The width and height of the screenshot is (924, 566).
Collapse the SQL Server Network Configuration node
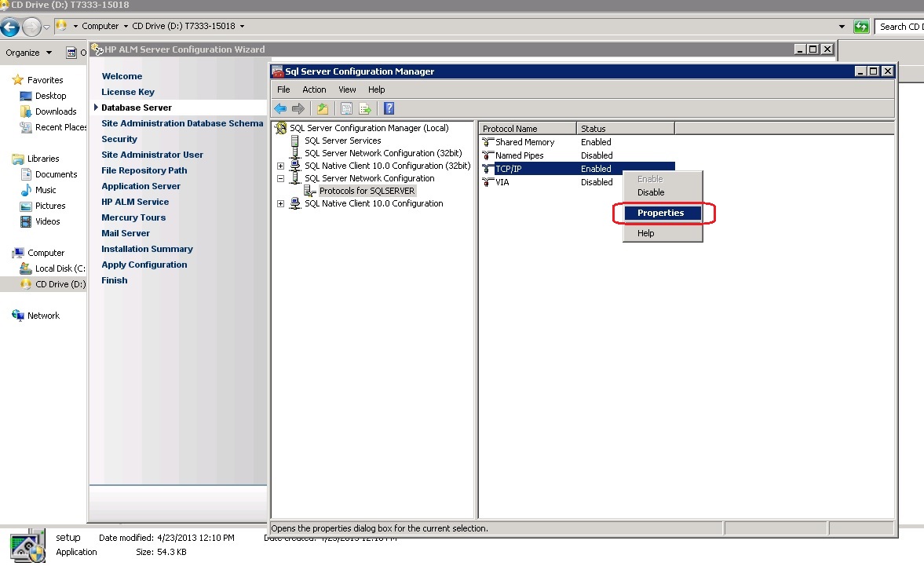tap(280, 178)
